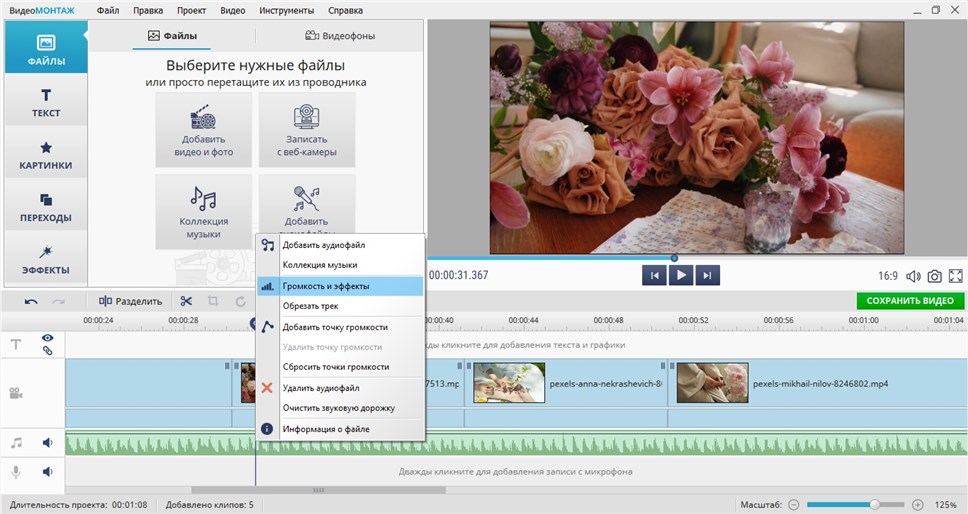
Task: Choose Коллекция музыки in context menu
Action: (340, 265)
